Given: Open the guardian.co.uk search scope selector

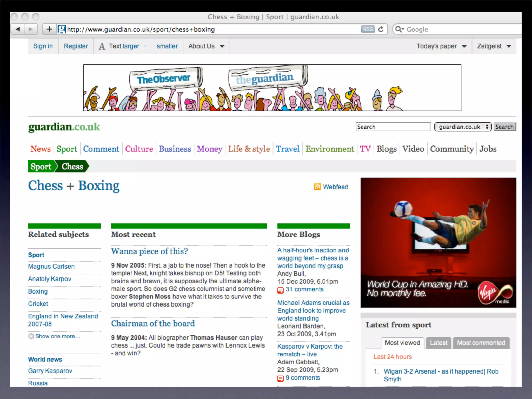Looking at the screenshot, I should pos(463,127).
